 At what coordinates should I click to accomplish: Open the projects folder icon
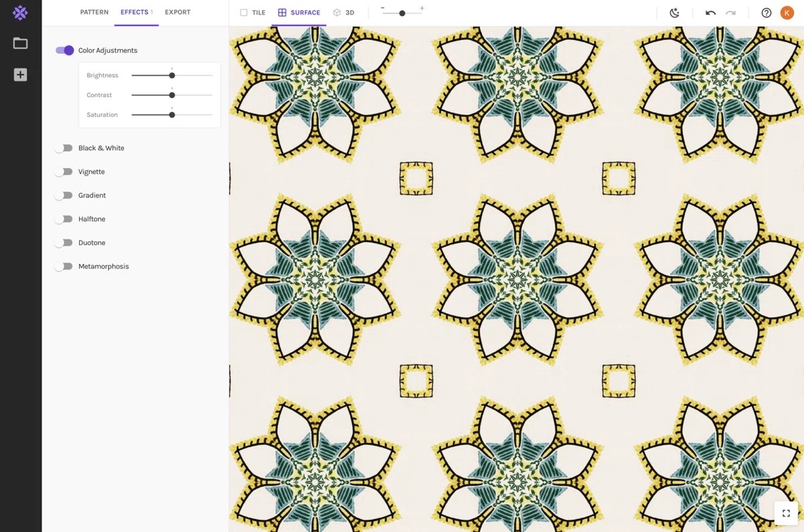[x=20, y=44]
